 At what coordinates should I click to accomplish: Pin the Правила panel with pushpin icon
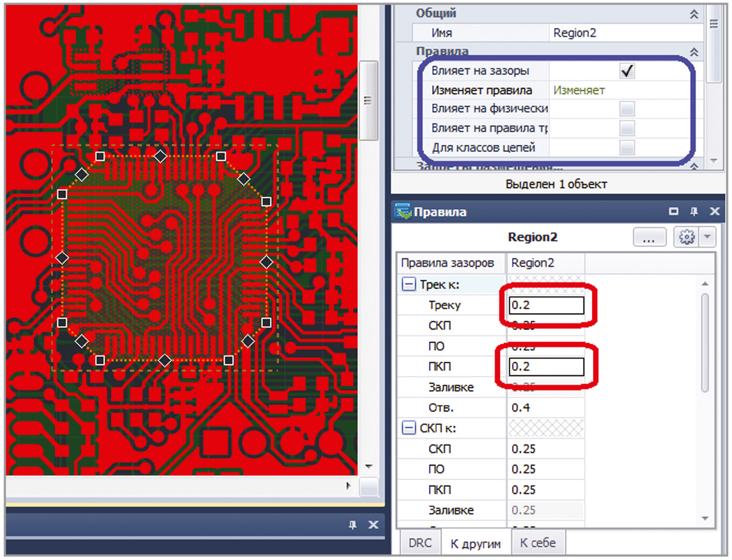click(x=694, y=211)
